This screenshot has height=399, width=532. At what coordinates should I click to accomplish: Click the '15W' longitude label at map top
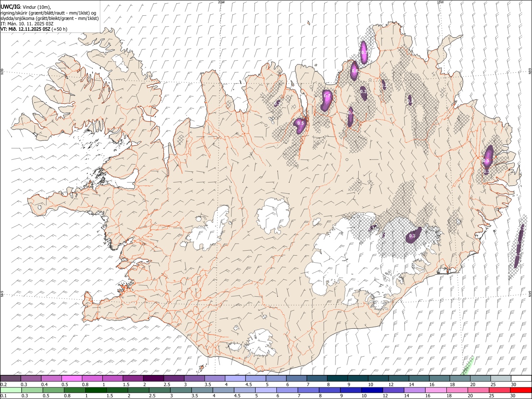[440, 2]
